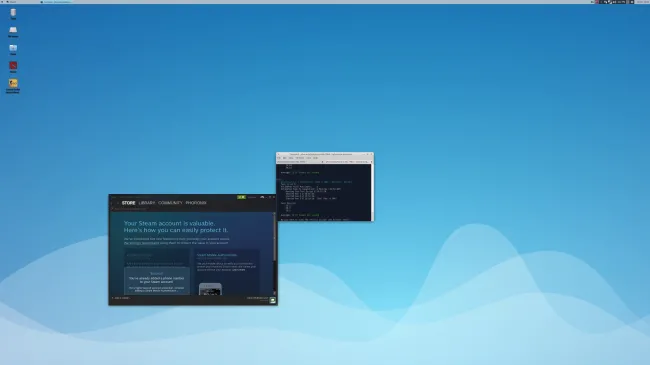
Task: Open the Edit menu in terminal
Action: click(x=285, y=158)
